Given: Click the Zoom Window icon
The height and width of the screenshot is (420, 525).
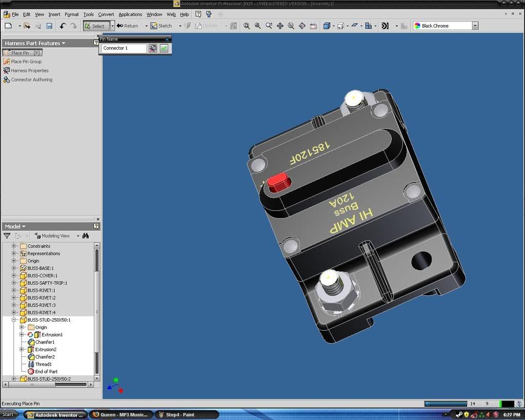Looking at the screenshot, I should [x=258, y=26].
